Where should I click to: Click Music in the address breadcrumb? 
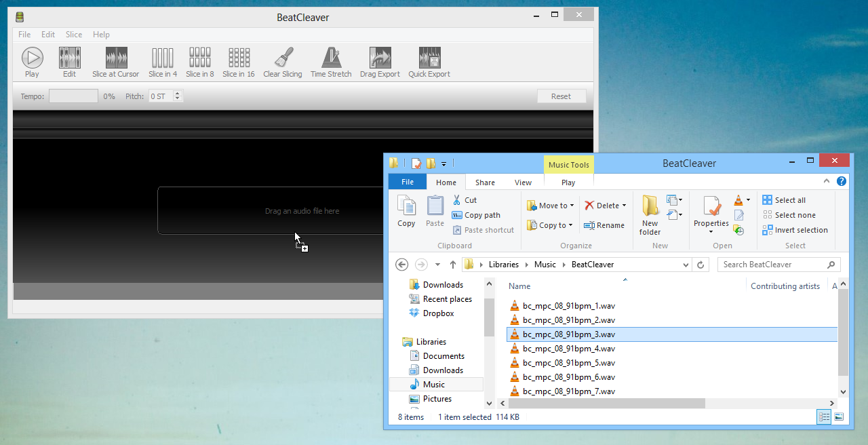pos(545,265)
